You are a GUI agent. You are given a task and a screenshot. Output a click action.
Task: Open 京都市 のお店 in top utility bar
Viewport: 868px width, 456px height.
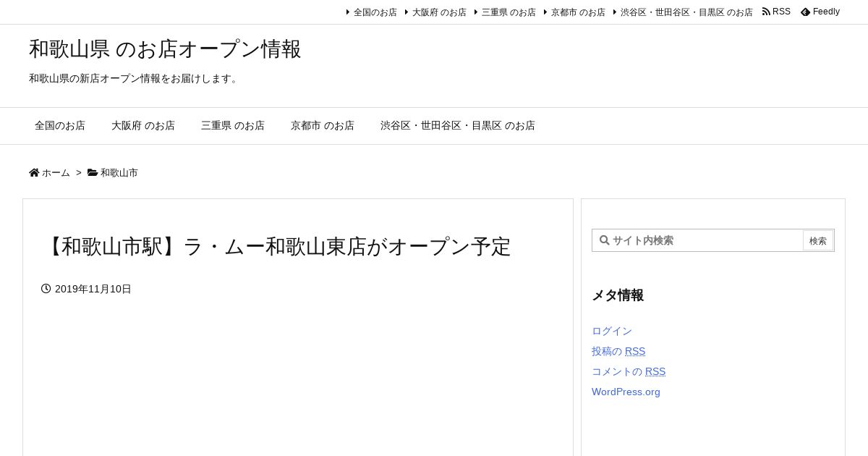click(578, 12)
